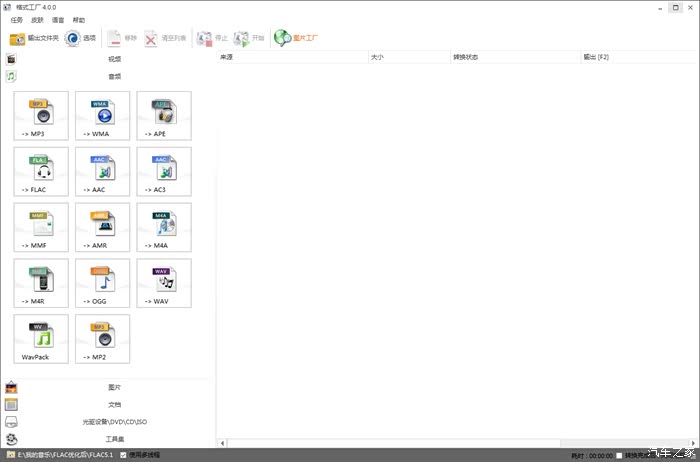Expand the 图片 picture category
The height and width of the screenshot is (462, 700).
click(114, 388)
